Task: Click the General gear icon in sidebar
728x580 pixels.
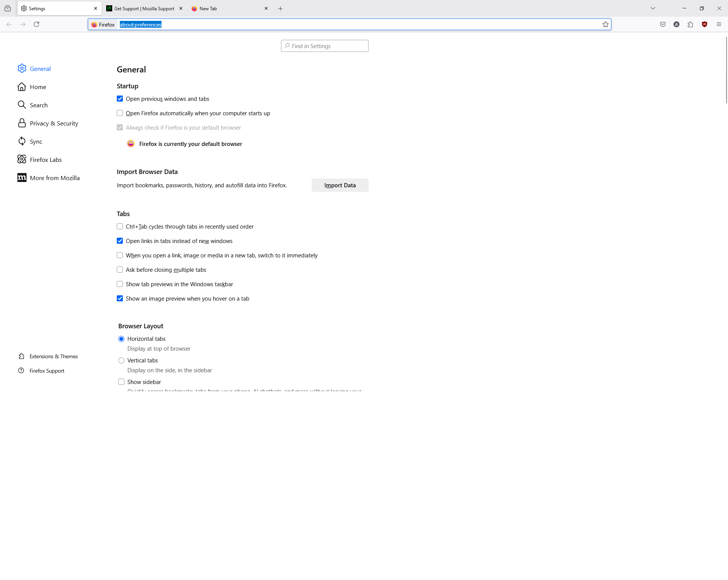Action: [22, 68]
